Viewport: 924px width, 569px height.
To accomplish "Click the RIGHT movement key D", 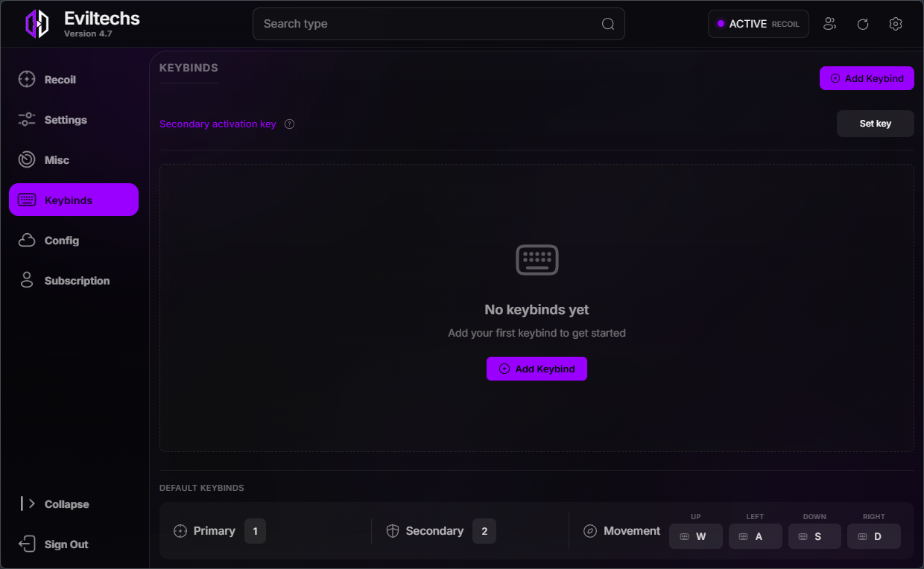I will [874, 536].
